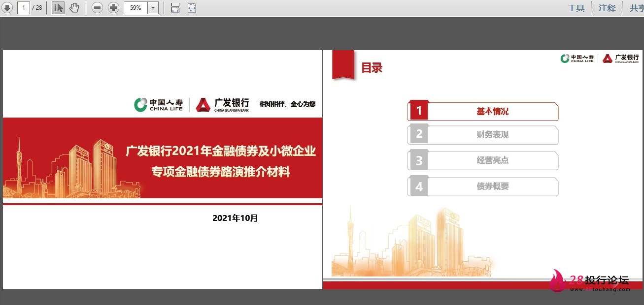Go to the next page with the down arrow
The width and height of the screenshot is (644, 305).
pyautogui.click(x=8, y=8)
